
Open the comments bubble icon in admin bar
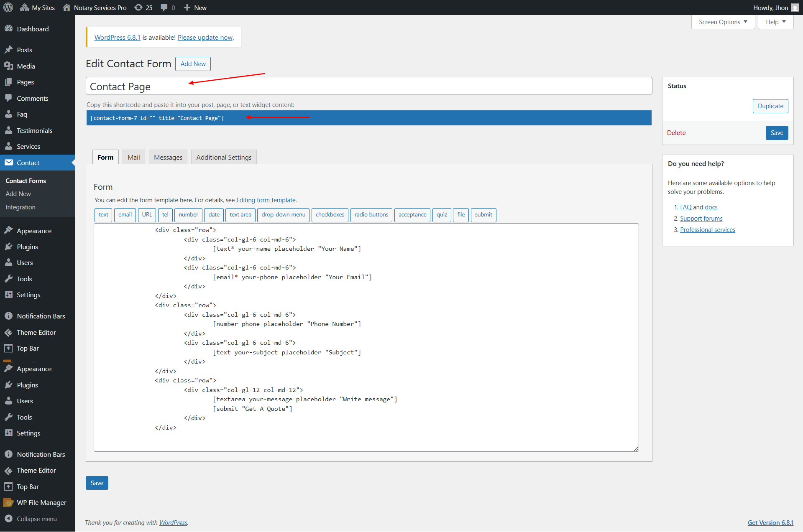coord(164,8)
